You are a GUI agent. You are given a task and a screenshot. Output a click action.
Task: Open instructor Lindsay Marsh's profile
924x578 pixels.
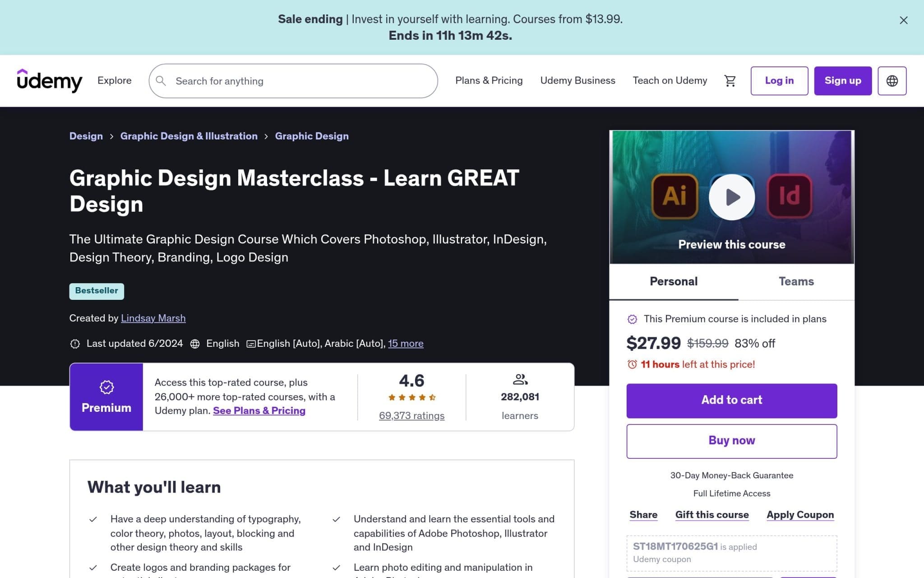153,318
